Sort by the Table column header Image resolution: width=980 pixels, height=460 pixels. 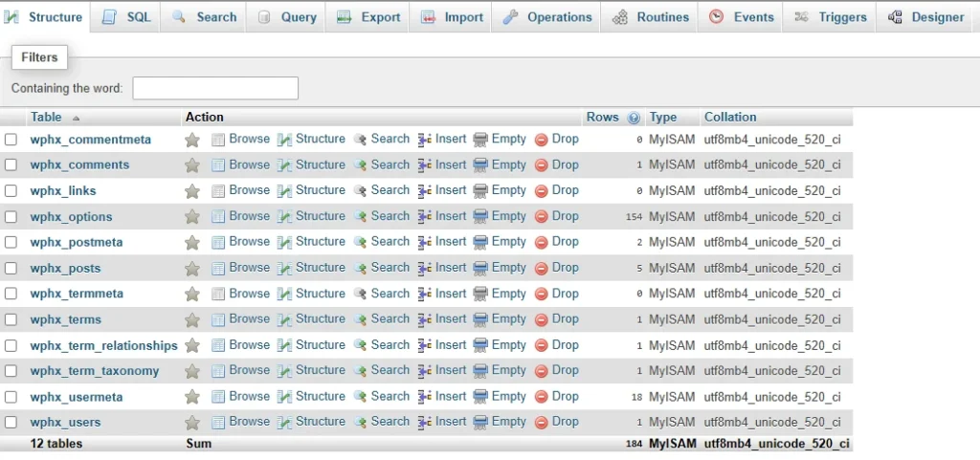(x=46, y=118)
